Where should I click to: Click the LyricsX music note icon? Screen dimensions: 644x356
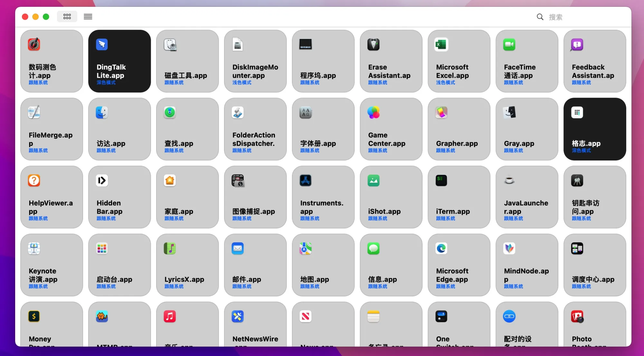(170, 248)
